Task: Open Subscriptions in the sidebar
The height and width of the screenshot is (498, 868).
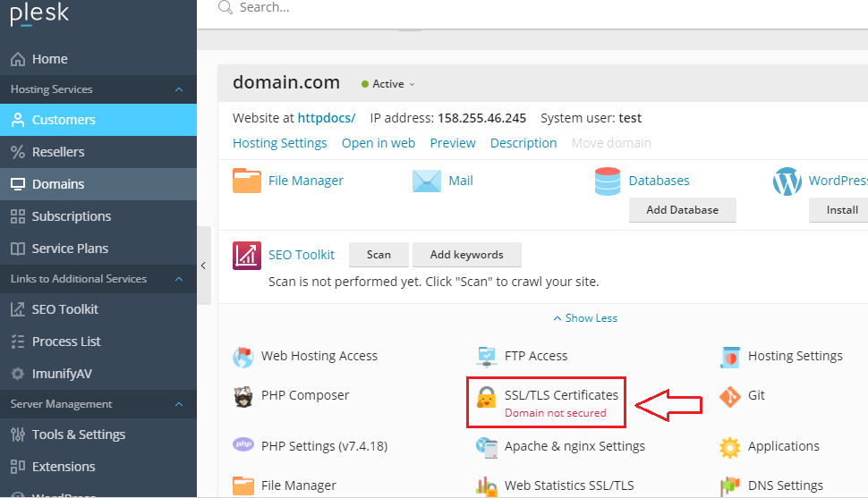Action: 72,216
